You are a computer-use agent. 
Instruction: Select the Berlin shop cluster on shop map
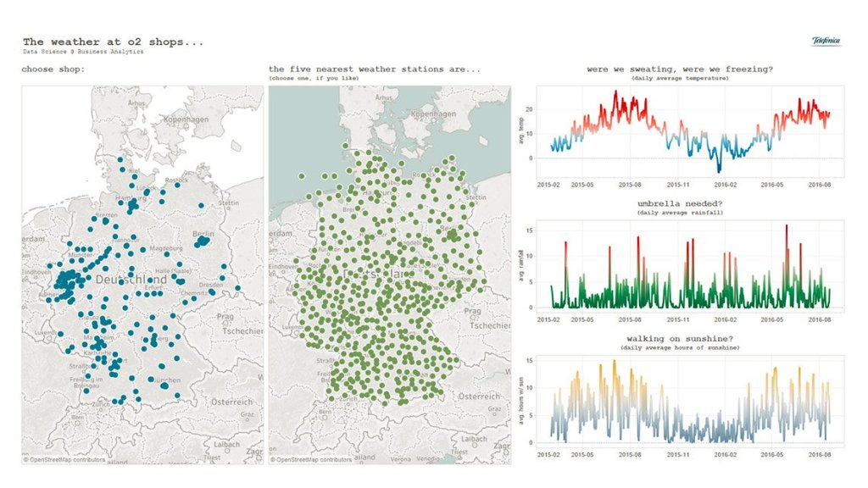click(202, 241)
